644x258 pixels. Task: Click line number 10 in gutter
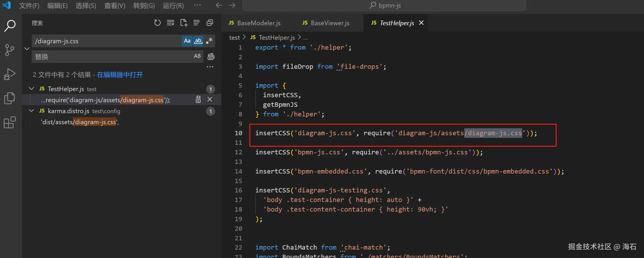click(x=238, y=133)
